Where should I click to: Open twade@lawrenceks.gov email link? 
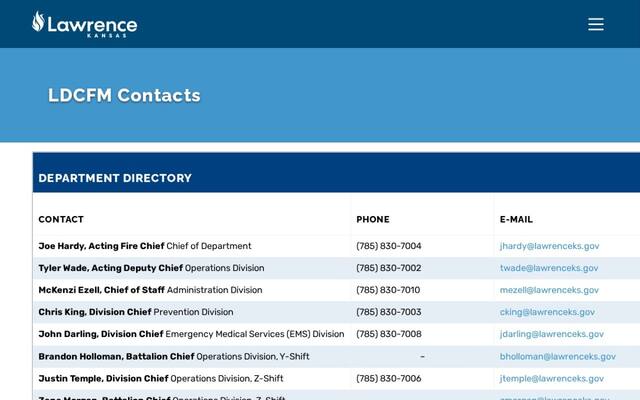point(549,268)
